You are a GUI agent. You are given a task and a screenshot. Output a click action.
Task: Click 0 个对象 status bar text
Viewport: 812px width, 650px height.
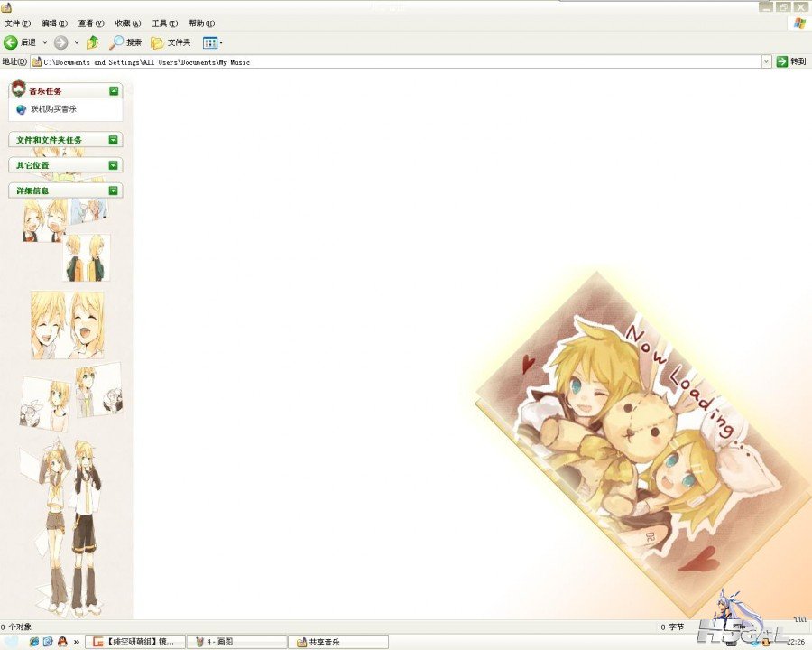click(16, 627)
